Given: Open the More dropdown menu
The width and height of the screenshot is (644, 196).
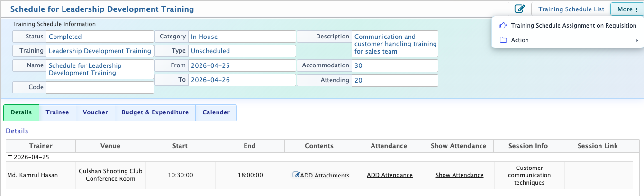Looking at the screenshot, I should coord(627,9).
